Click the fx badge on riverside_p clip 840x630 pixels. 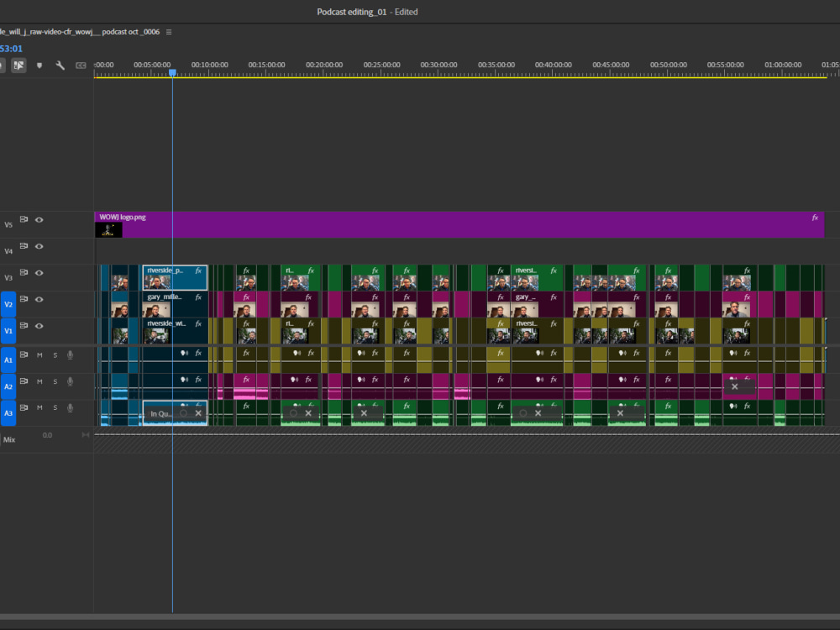coord(198,270)
